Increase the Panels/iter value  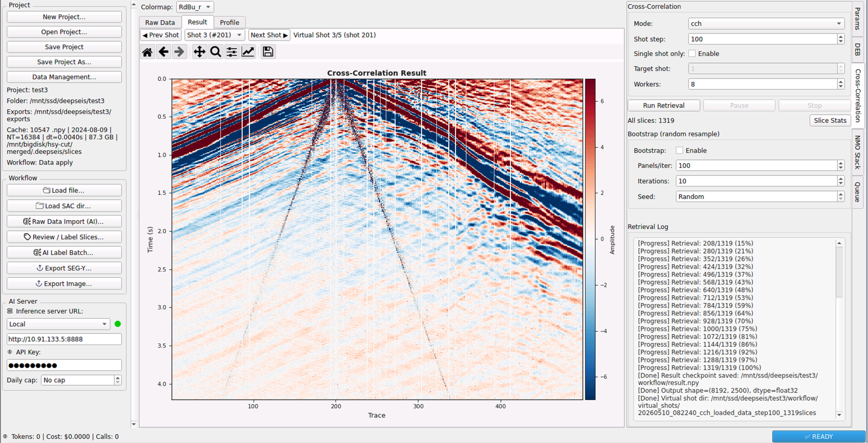[x=841, y=163]
